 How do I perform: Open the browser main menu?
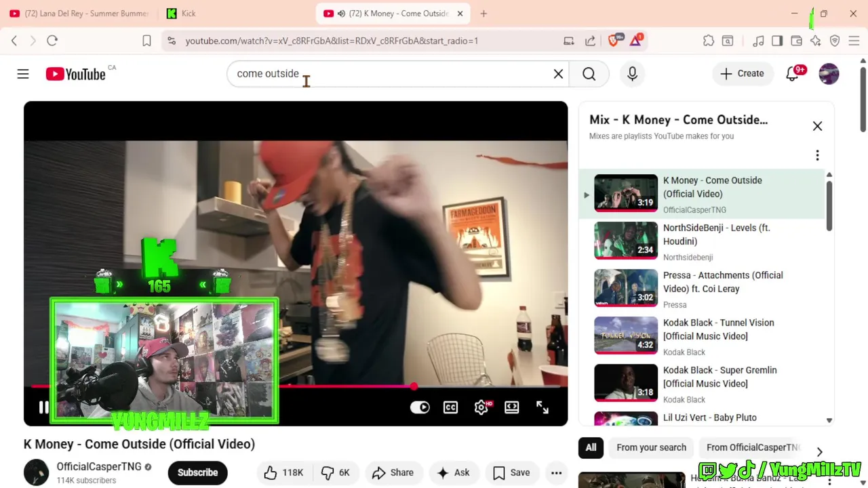click(854, 41)
